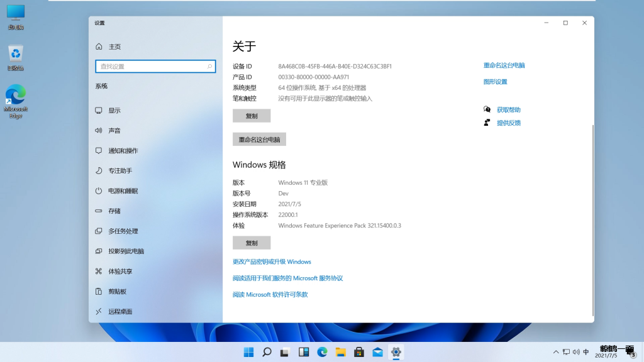The height and width of the screenshot is (362, 644).
Task: Copy Windows 规格 with 复制 button
Action: click(252, 243)
